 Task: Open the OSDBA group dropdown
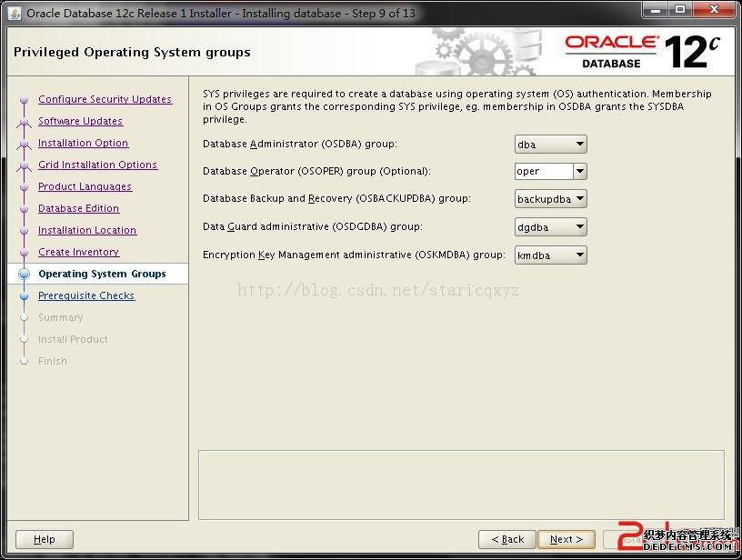click(x=551, y=145)
